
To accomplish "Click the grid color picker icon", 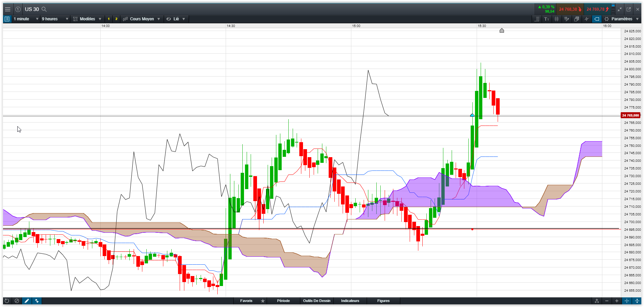I will click(566, 19).
